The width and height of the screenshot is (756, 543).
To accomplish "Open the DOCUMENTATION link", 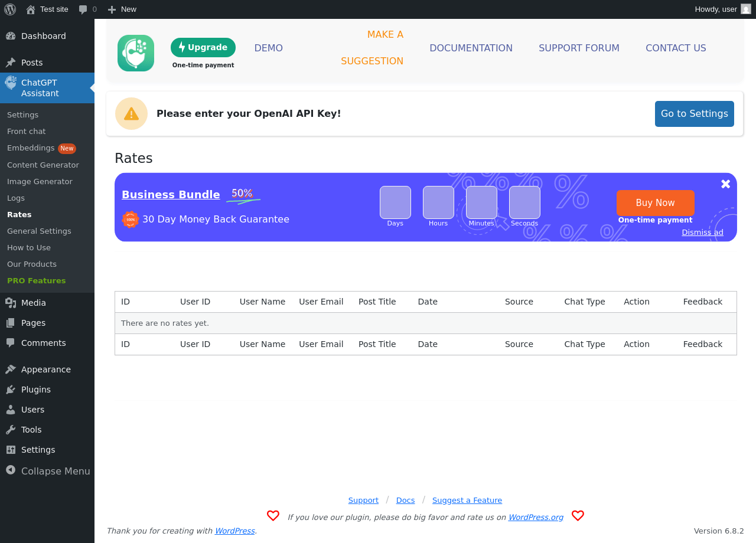I will click(471, 48).
